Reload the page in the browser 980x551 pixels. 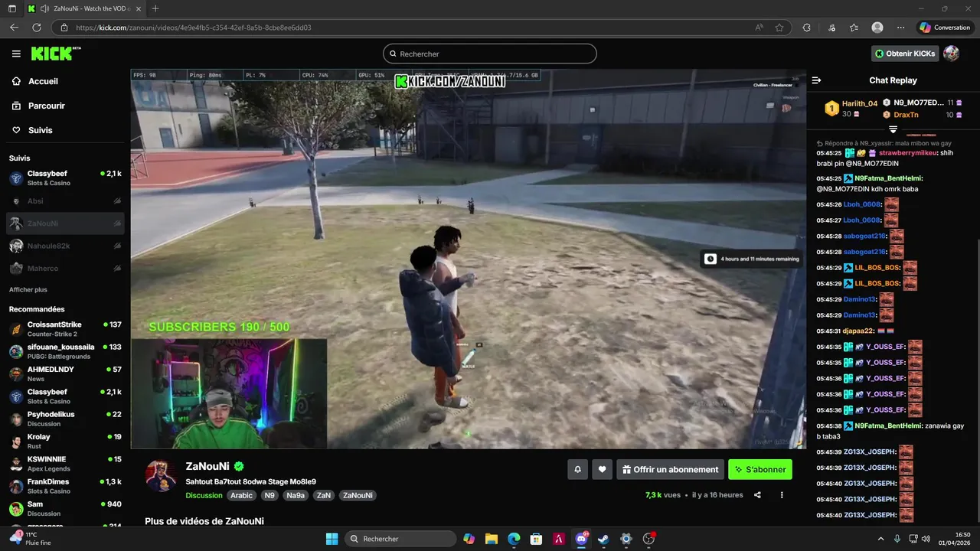click(36, 28)
